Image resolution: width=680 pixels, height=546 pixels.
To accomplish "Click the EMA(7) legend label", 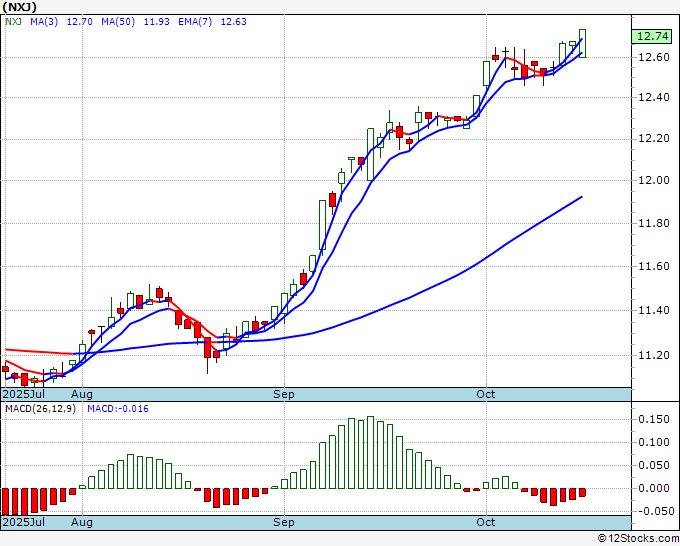I will pos(195,21).
